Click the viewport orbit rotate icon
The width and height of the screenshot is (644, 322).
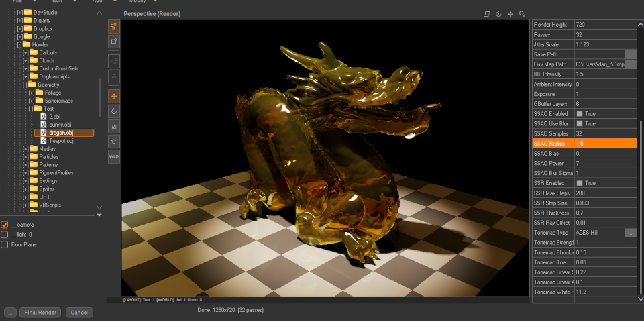coord(498,14)
